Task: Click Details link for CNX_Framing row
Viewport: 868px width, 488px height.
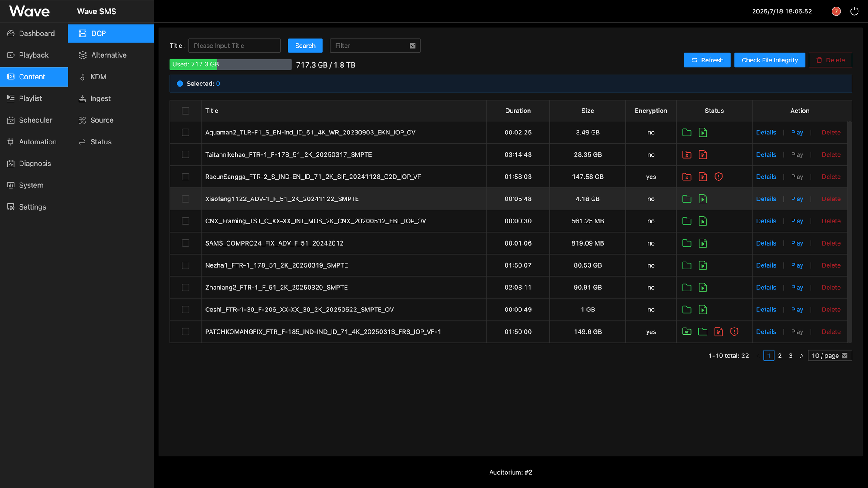Action: (x=766, y=221)
